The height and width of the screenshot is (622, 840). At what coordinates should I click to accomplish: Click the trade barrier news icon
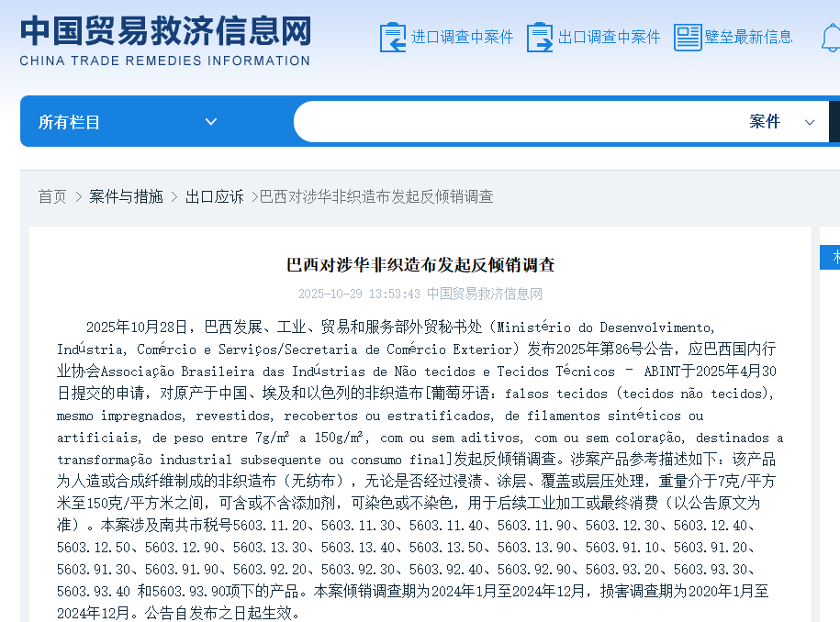(687, 38)
